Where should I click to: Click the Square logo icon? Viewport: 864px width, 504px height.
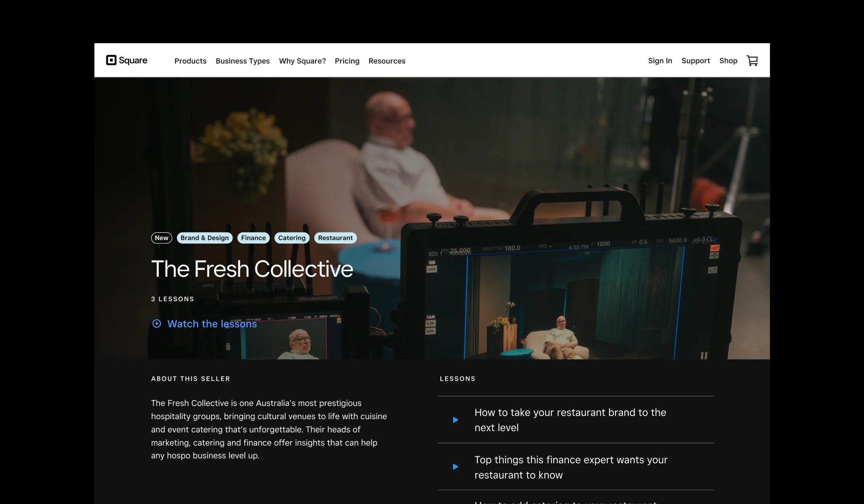click(x=111, y=60)
